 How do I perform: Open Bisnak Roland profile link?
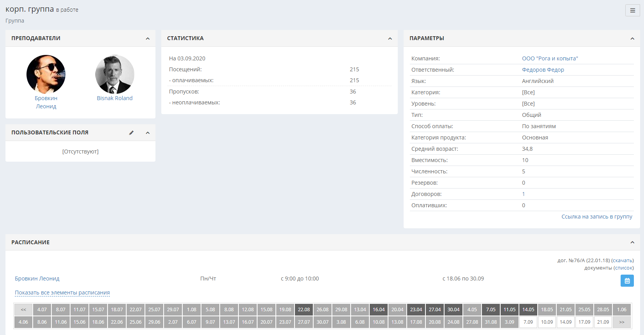[115, 98]
